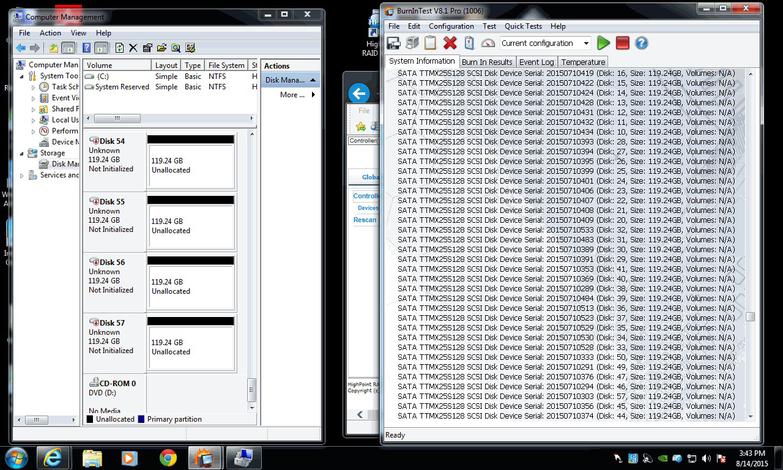Click the red X clear results icon in BurnInTest
783x470 pixels.
tap(449, 43)
